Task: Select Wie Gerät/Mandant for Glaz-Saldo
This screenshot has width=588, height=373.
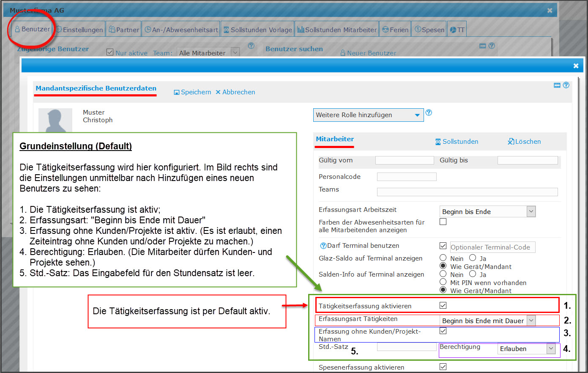Action: [x=443, y=266]
